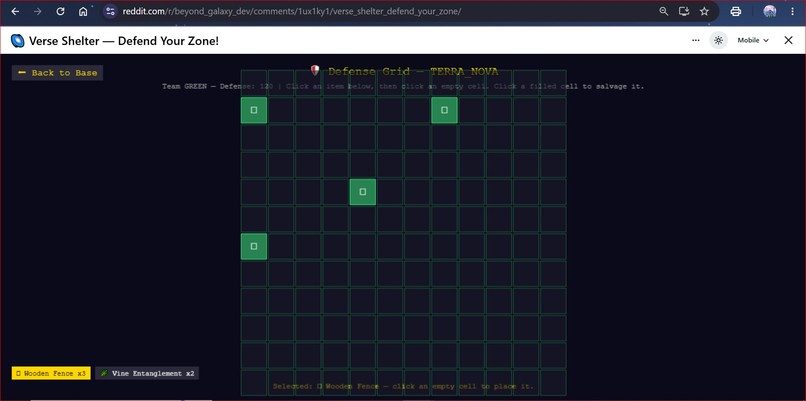
Task: Salvage the filled cell on left middle column
Action: tap(254, 246)
